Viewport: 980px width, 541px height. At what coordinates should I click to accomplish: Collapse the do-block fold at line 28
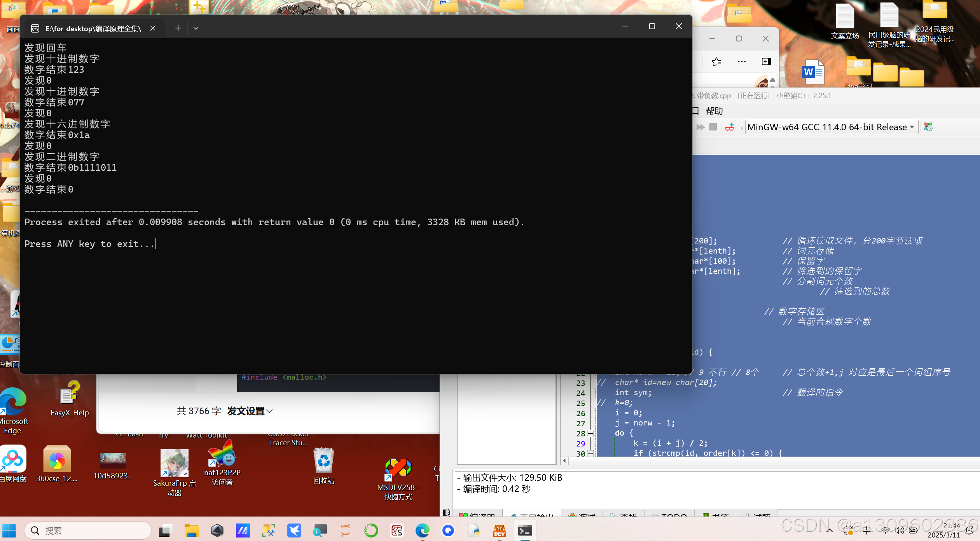click(x=590, y=433)
